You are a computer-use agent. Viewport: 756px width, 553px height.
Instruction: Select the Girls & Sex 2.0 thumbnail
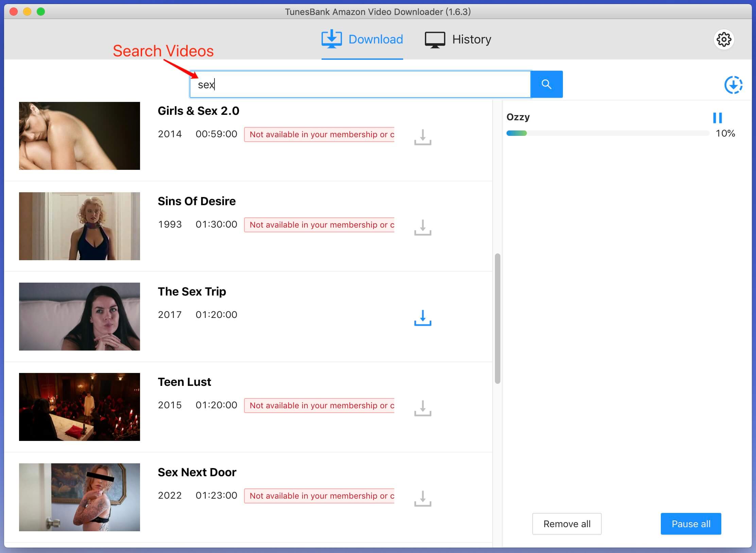click(79, 136)
